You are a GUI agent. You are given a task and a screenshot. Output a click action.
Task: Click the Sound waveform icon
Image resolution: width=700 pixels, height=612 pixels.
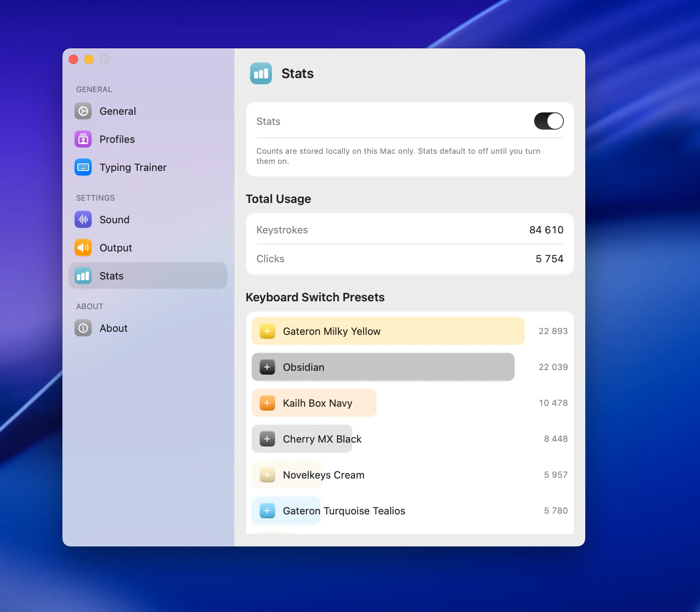tap(83, 220)
